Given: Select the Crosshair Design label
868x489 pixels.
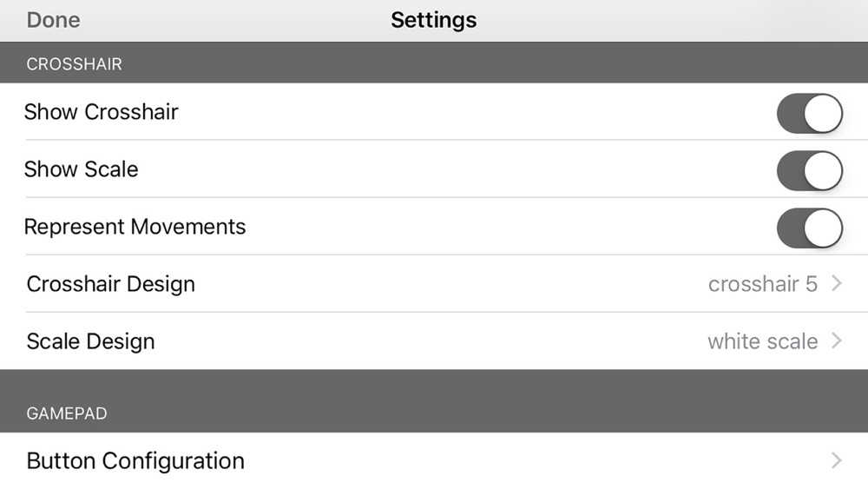Looking at the screenshot, I should [x=111, y=283].
